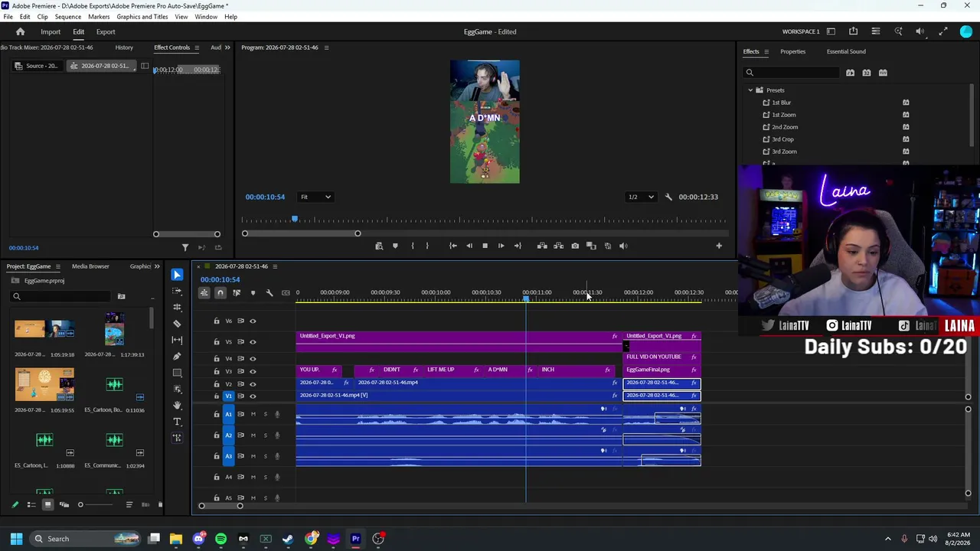
Task: Open timeline sequence panel menu
Action: [275, 266]
